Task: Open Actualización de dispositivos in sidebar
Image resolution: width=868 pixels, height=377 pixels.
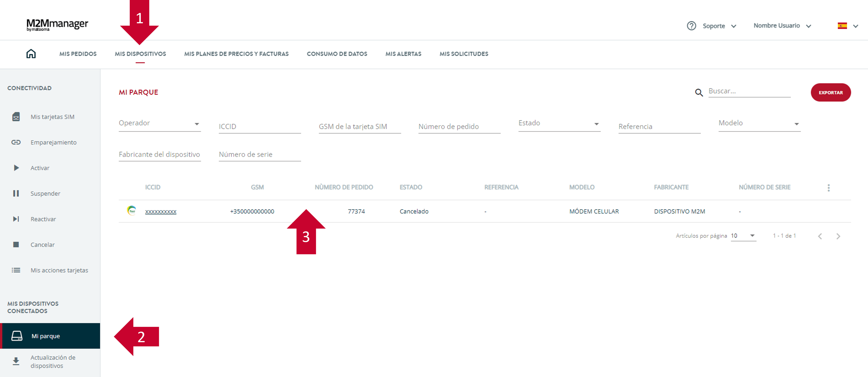Action: click(x=50, y=361)
